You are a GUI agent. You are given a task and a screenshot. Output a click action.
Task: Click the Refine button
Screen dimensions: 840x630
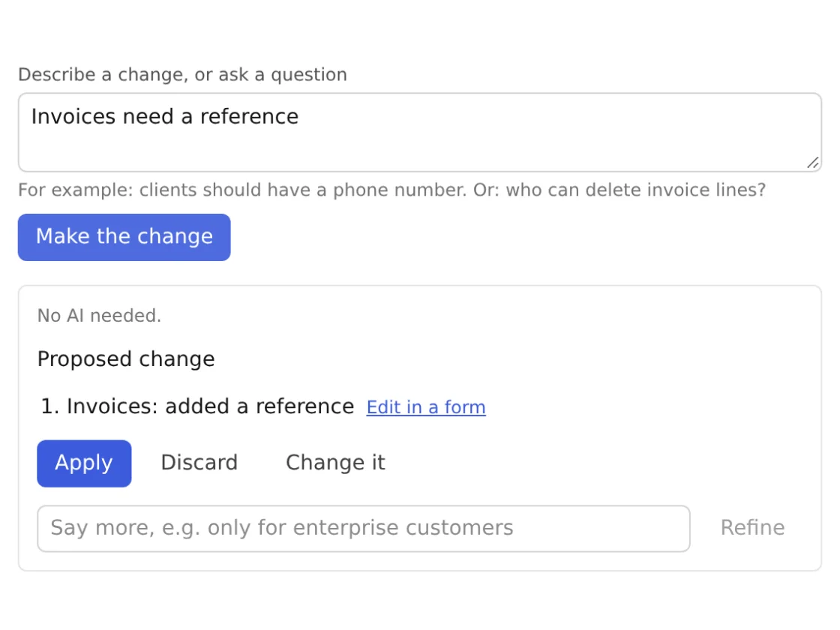(x=753, y=528)
